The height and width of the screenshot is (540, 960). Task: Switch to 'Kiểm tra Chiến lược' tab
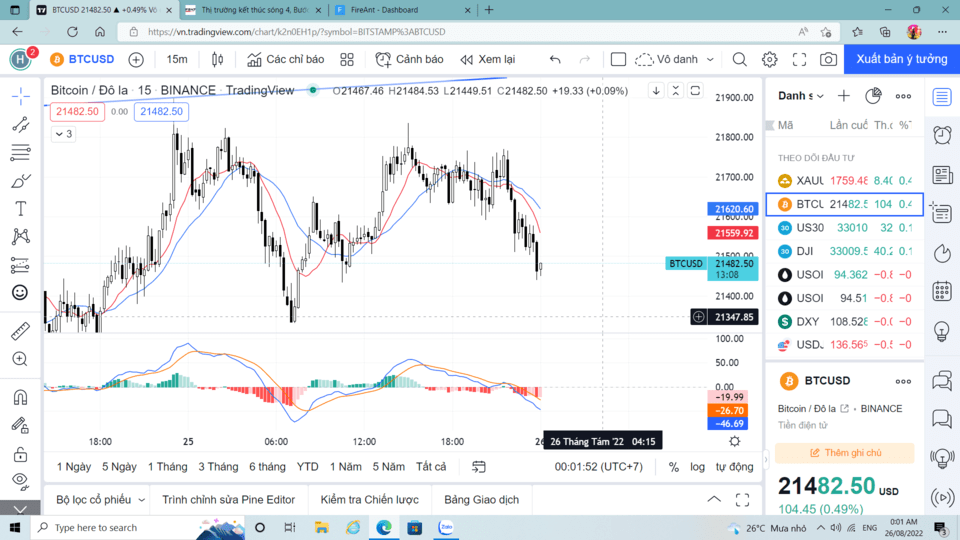coord(369,499)
